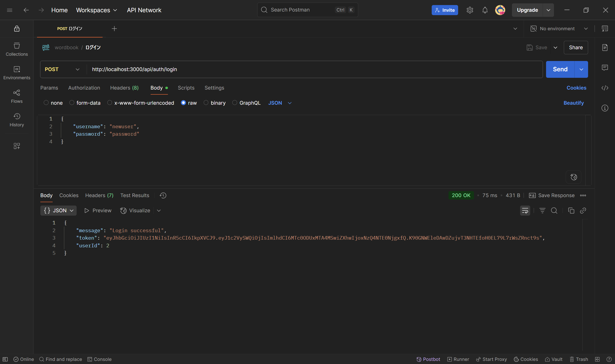This screenshot has height=364, width=615.
Task: Click the Beautify link
Action: click(573, 103)
